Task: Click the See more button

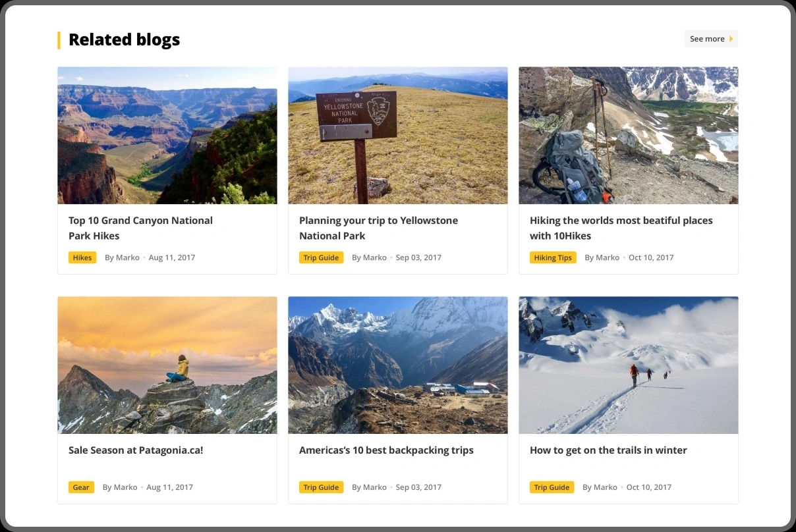Action: [710, 39]
